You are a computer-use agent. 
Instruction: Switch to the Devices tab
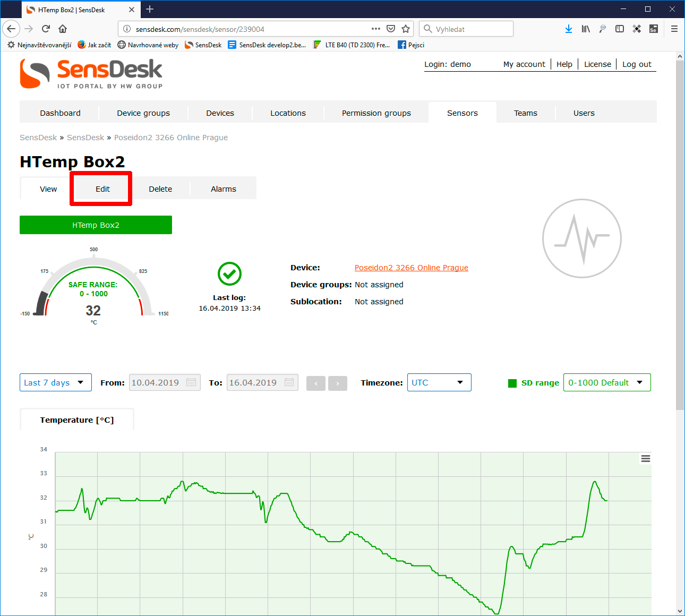tap(220, 113)
